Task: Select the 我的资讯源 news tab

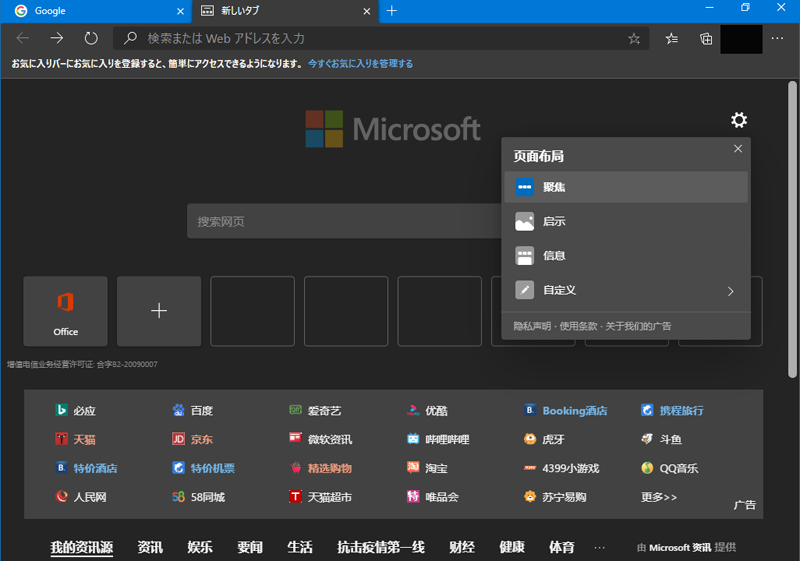Action: [x=82, y=547]
